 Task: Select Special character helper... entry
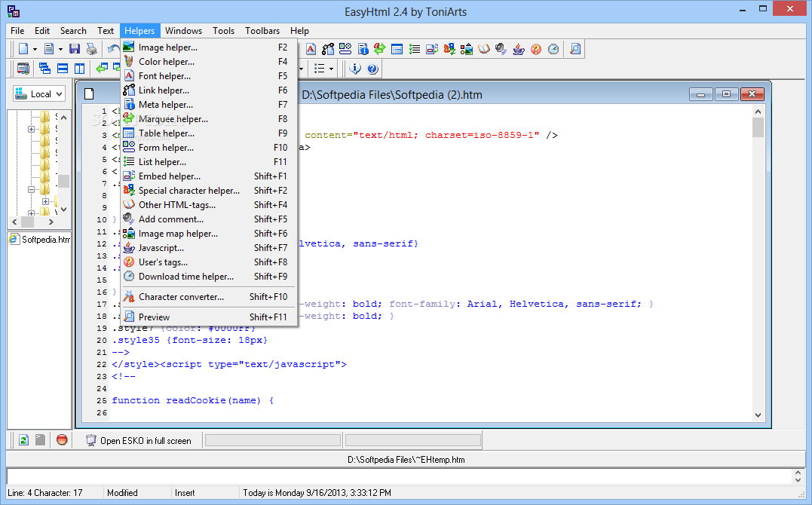[x=209, y=191]
